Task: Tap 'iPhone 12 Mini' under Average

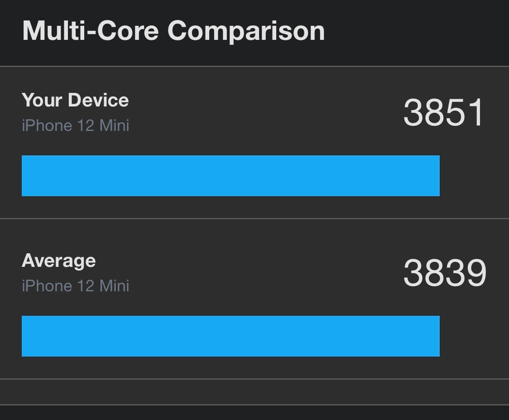Action: tap(76, 286)
